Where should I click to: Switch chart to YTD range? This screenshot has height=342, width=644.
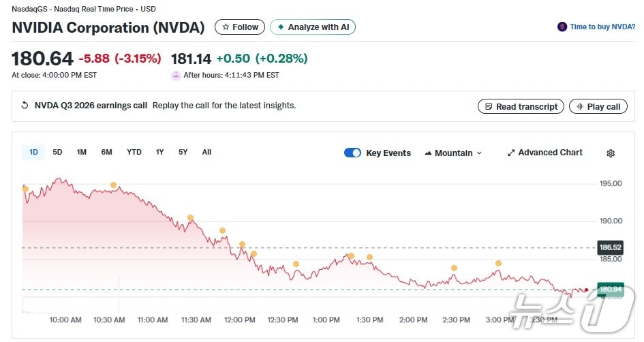point(134,152)
